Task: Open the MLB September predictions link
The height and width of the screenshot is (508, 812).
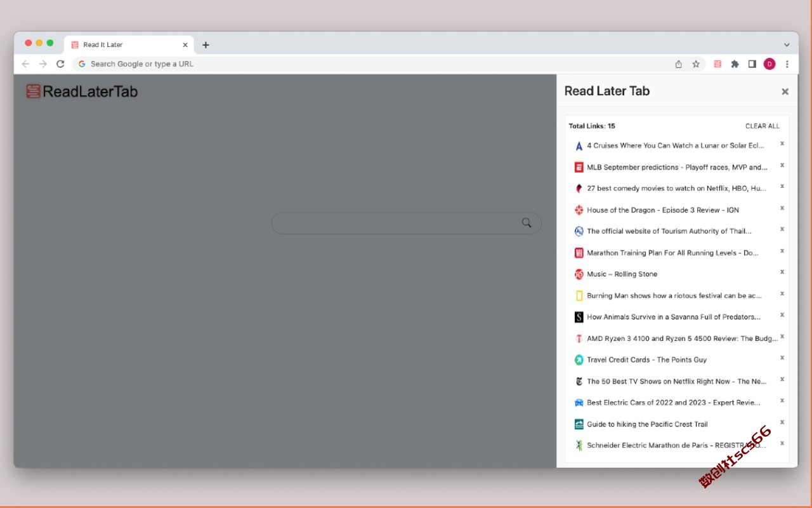Action: point(677,167)
